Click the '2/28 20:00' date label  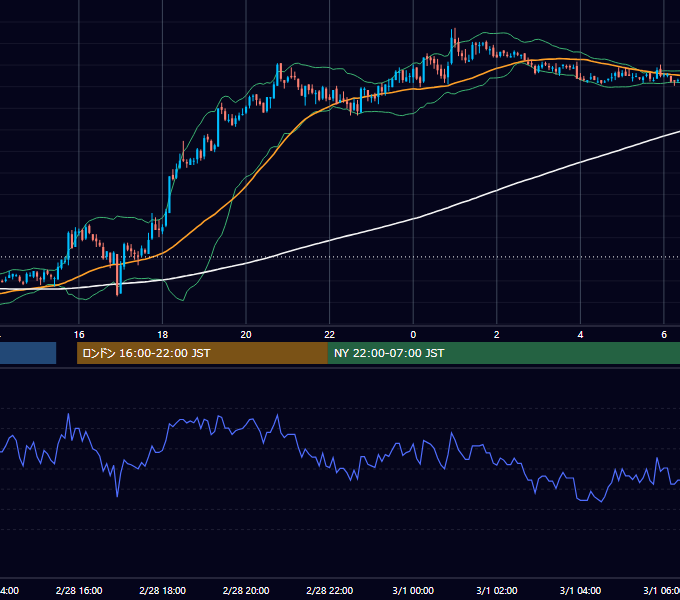pyautogui.click(x=246, y=590)
